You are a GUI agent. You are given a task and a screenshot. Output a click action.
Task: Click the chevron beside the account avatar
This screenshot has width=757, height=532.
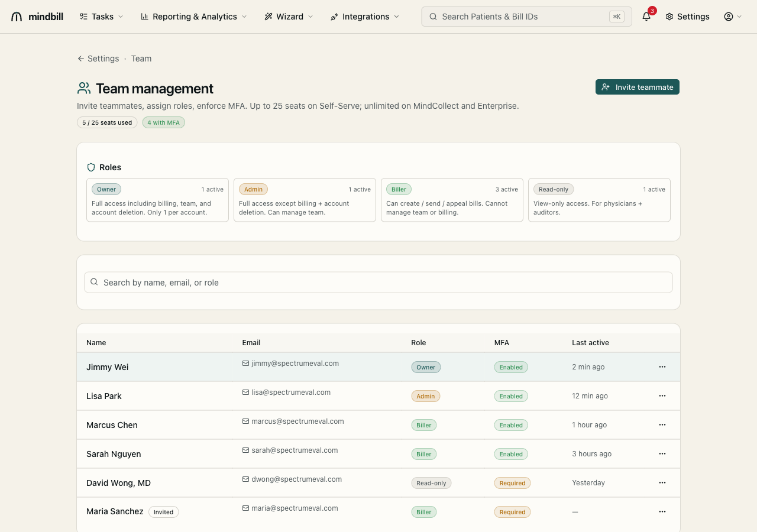tap(739, 17)
